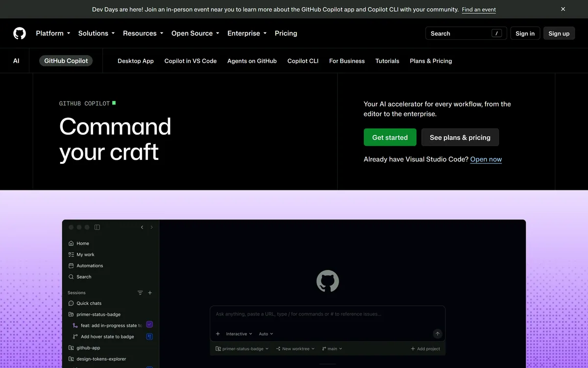
Task: Dismiss the Dev Days announcement banner
Action: tap(563, 9)
